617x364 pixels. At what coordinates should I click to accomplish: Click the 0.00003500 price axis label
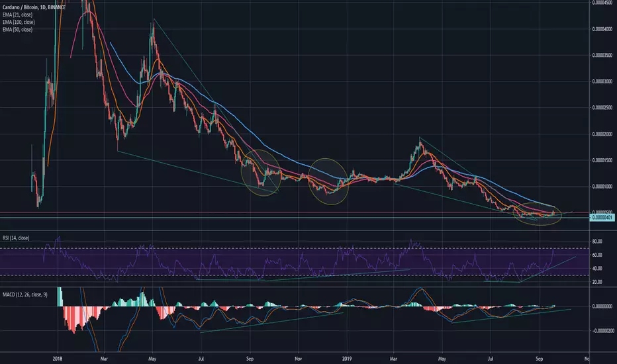coord(602,55)
